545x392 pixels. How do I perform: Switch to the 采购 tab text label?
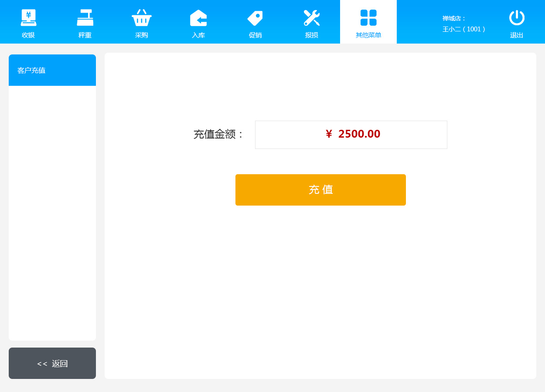(x=142, y=35)
